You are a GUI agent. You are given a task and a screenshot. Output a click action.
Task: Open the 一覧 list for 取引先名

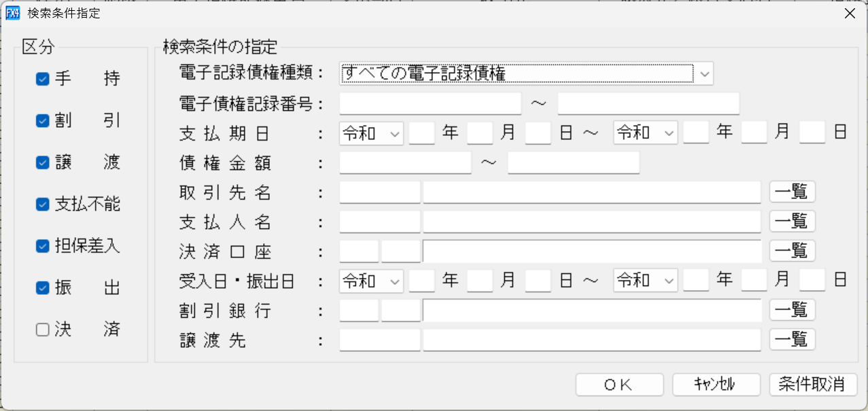coord(792,192)
